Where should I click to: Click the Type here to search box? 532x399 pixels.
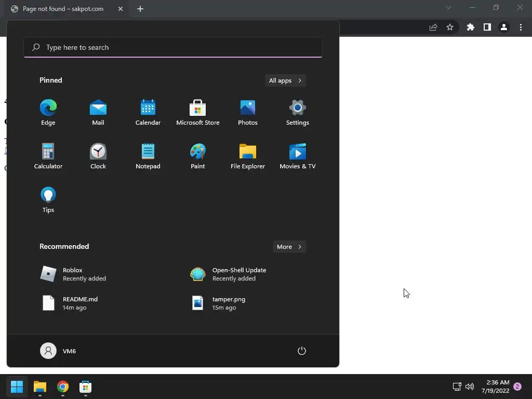(x=173, y=47)
